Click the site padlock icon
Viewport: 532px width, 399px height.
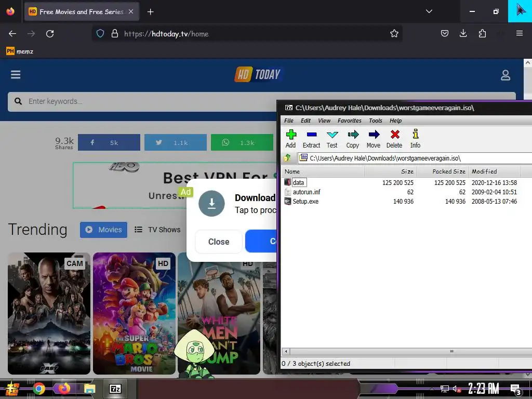tap(115, 34)
